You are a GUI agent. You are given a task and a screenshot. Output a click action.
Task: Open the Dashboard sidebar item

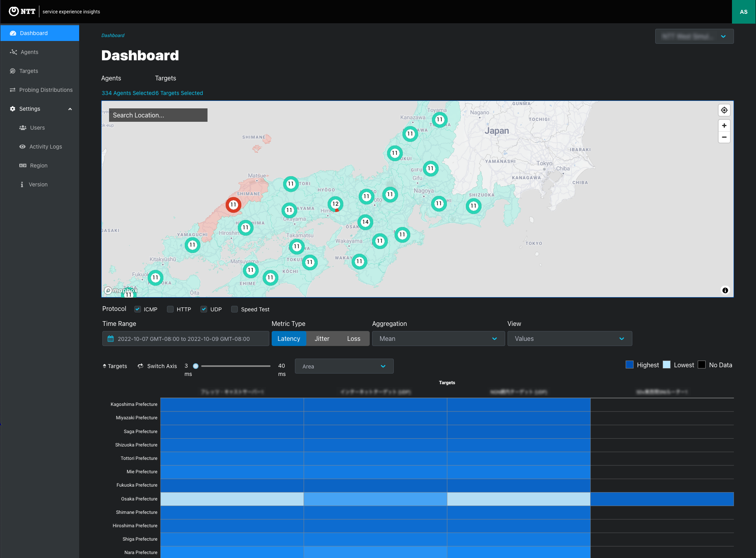tap(39, 33)
